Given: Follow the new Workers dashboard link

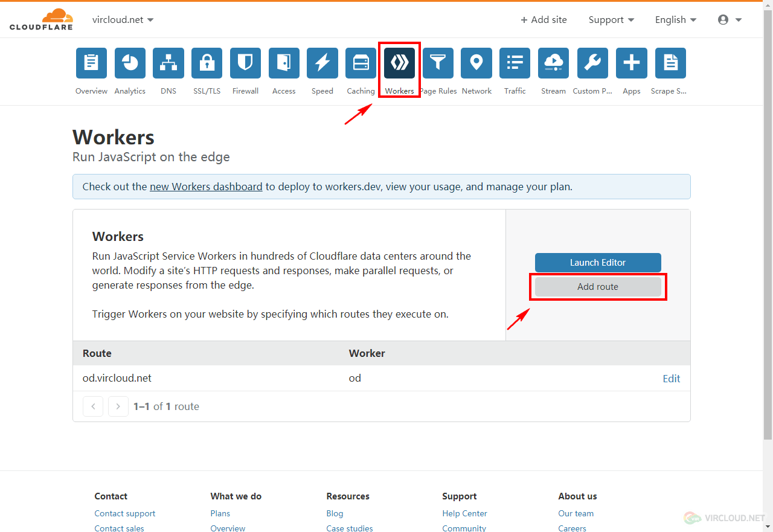Looking at the screenshot, I should point(206,187).
